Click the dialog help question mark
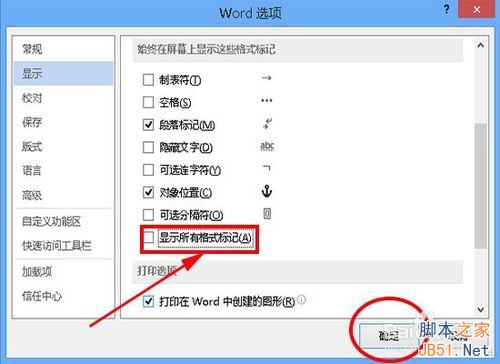Screen dimensions: 500x364 (x=446, y=10)
